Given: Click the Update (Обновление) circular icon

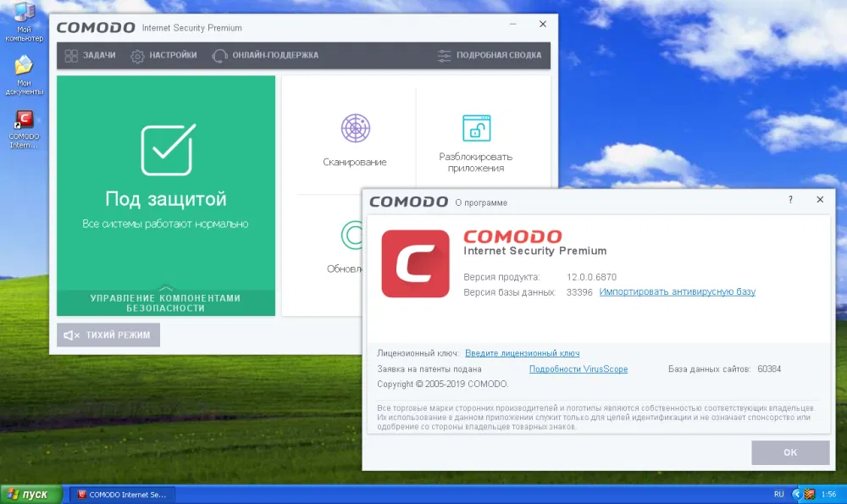Looking at the screenshot, I should click(x=352, y=235).
